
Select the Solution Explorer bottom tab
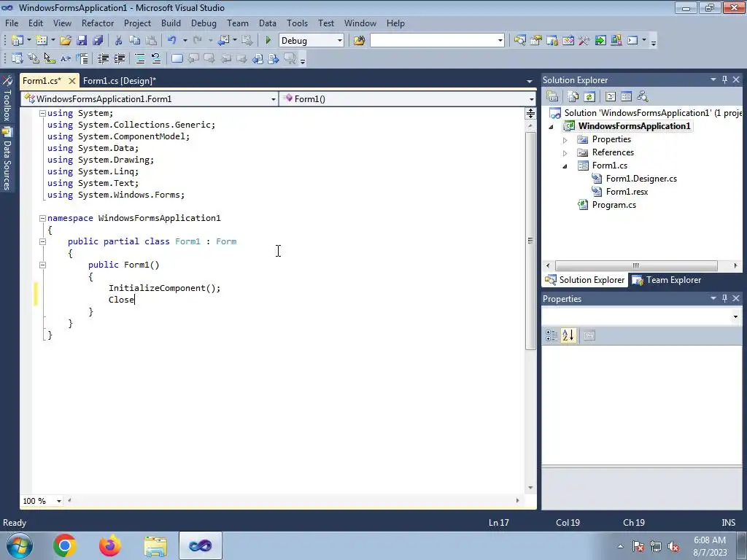(585, 280)
